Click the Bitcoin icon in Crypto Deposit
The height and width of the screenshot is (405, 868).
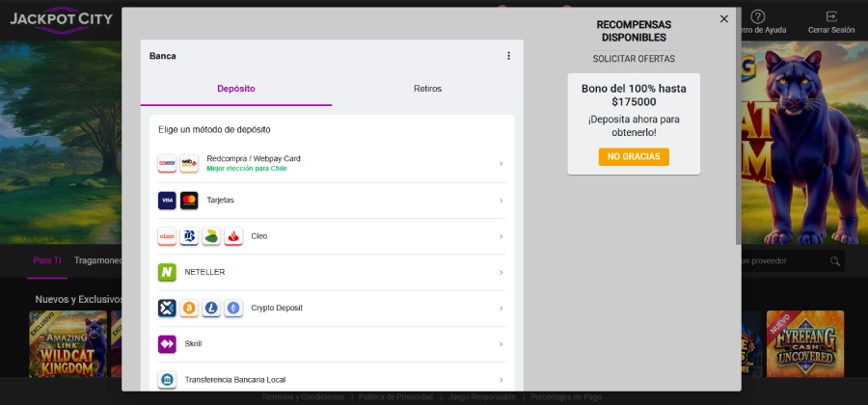(189, 308)
